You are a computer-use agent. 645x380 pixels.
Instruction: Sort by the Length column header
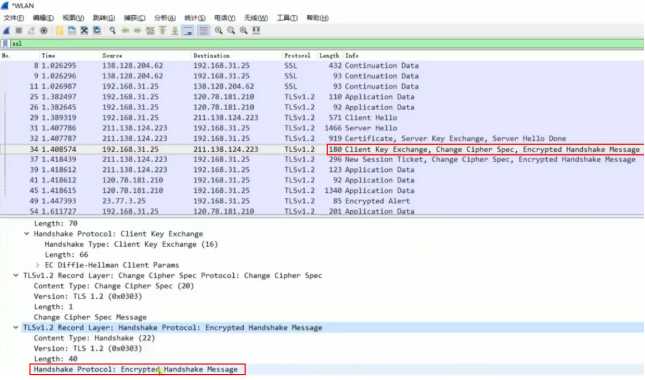click(329, 56)
